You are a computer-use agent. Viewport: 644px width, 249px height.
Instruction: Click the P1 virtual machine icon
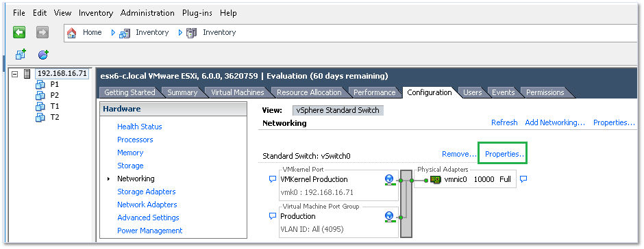click(x=40, y=85)
